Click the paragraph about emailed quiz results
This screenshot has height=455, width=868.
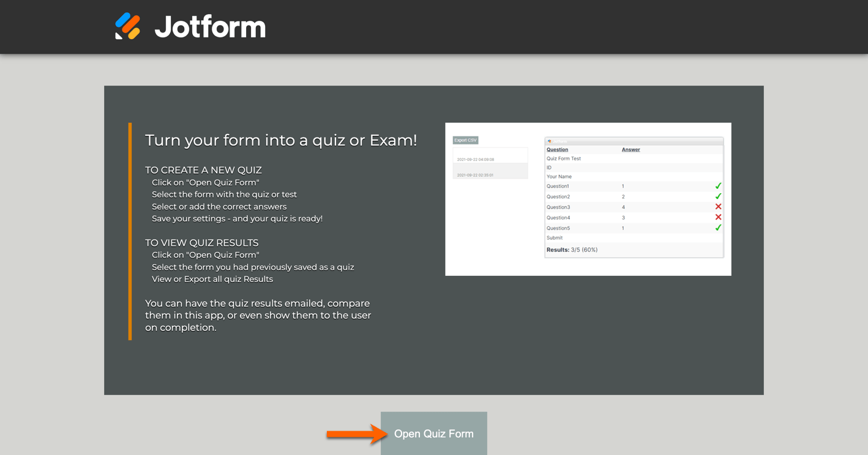pos(258,315)
